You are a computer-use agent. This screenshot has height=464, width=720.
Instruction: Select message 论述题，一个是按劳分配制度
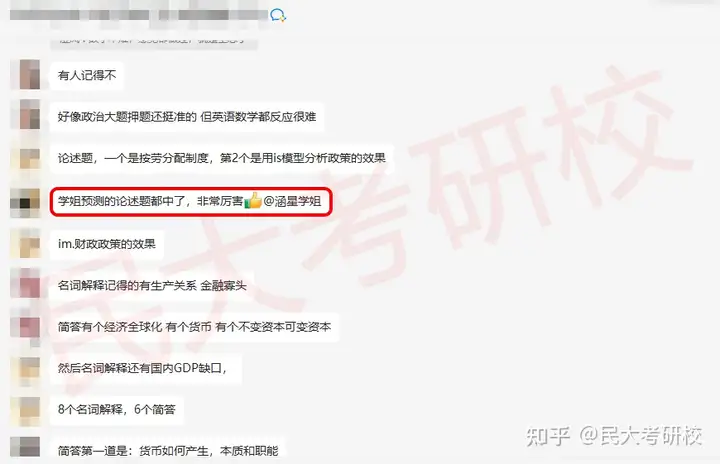pos(222,158)
